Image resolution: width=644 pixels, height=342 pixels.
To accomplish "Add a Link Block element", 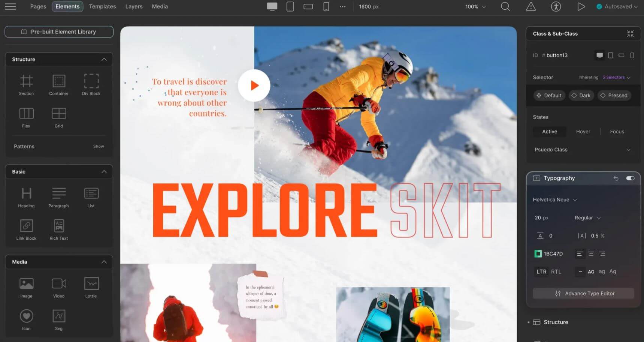I will [x=26, y=230].
